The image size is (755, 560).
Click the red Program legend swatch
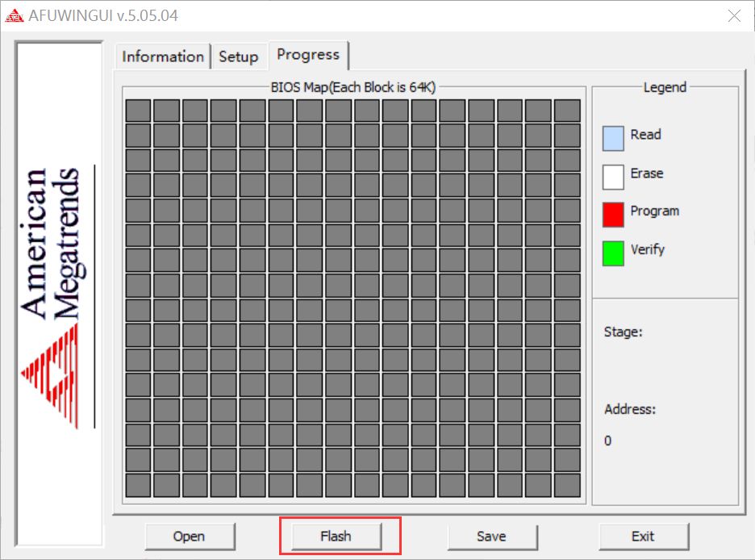tap(613, 215)
